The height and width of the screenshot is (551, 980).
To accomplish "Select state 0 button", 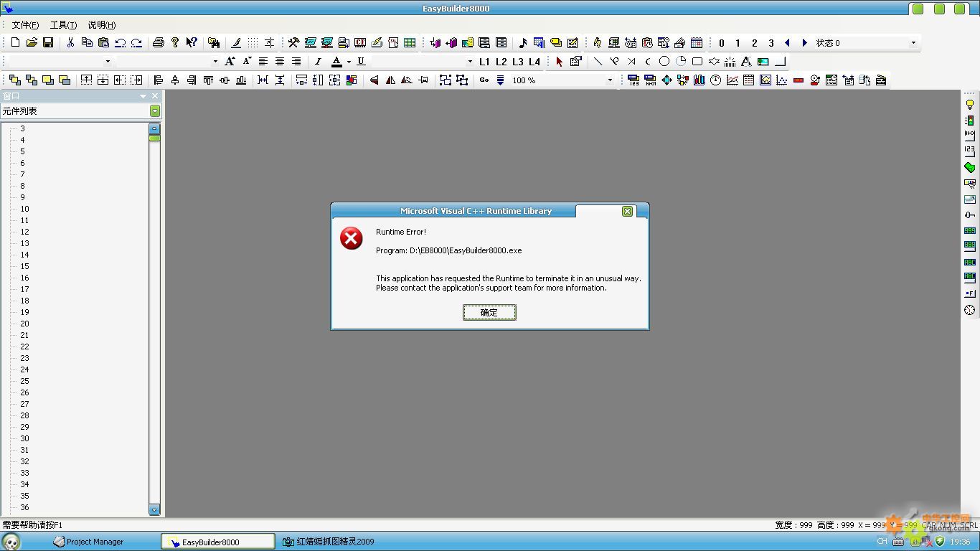I will click(x=722, y=43).
